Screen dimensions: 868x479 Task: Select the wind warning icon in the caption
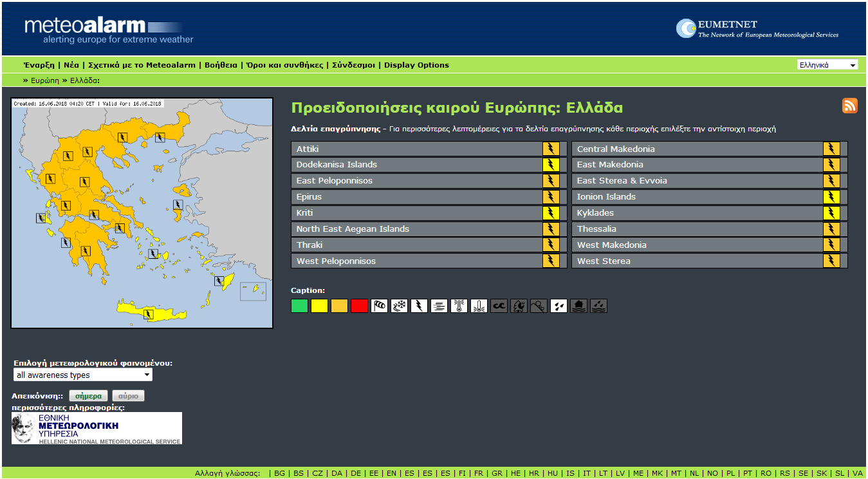click(x=379, y=306)
